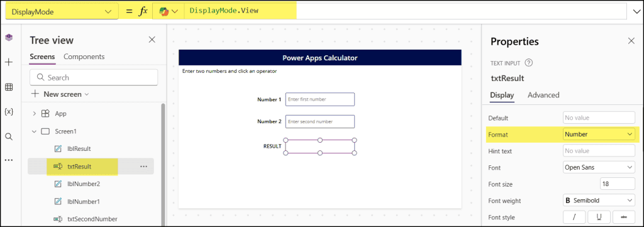Click the TEXT INPUT help question icon
The image size is (644, 227).
[x=529, y=63]
